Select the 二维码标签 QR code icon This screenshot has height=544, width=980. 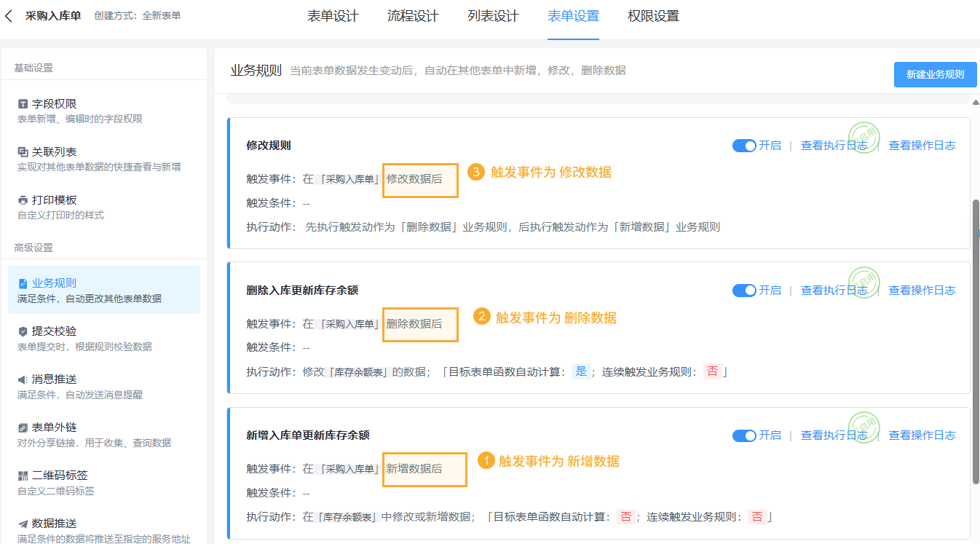pyautogui.click(x=23, y=476)
